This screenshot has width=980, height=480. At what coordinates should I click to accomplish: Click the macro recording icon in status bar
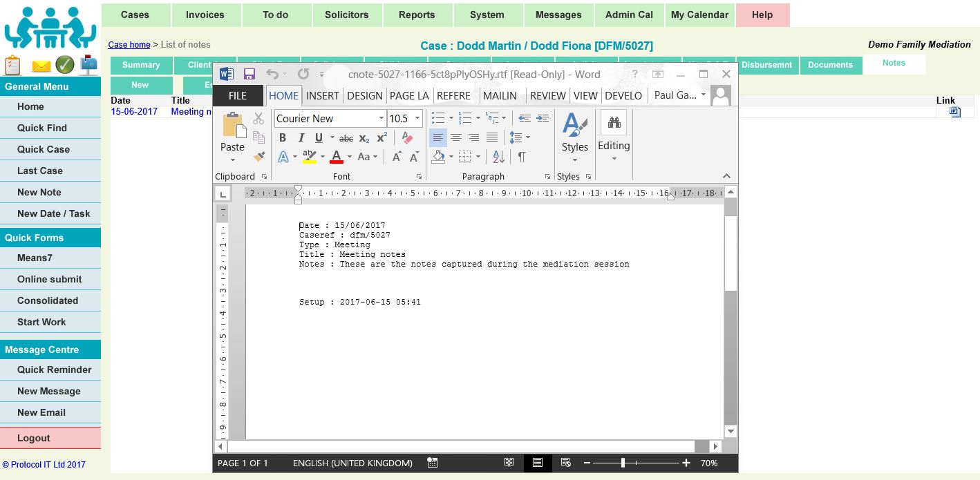click(x=433, y=463)
